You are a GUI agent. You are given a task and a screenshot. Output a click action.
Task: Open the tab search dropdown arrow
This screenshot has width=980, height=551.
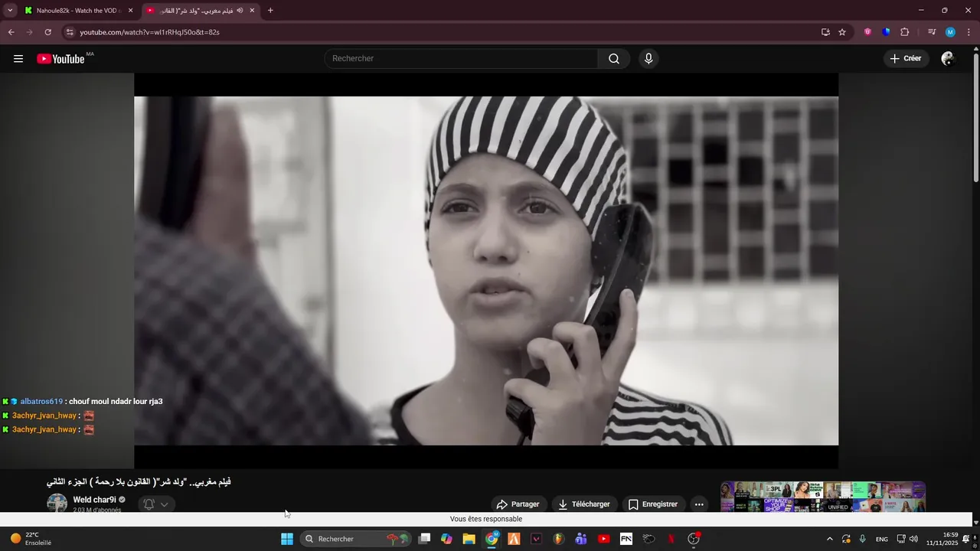(10, 11)
